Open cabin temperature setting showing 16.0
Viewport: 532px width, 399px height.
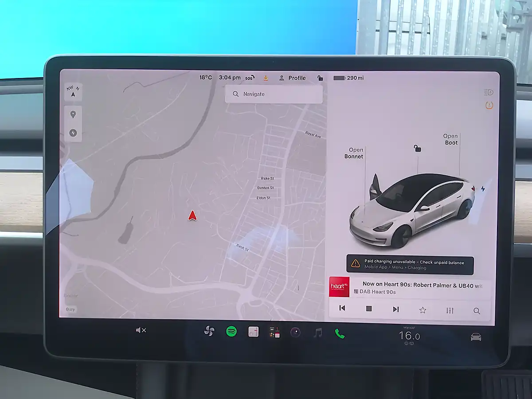[409, 336]
